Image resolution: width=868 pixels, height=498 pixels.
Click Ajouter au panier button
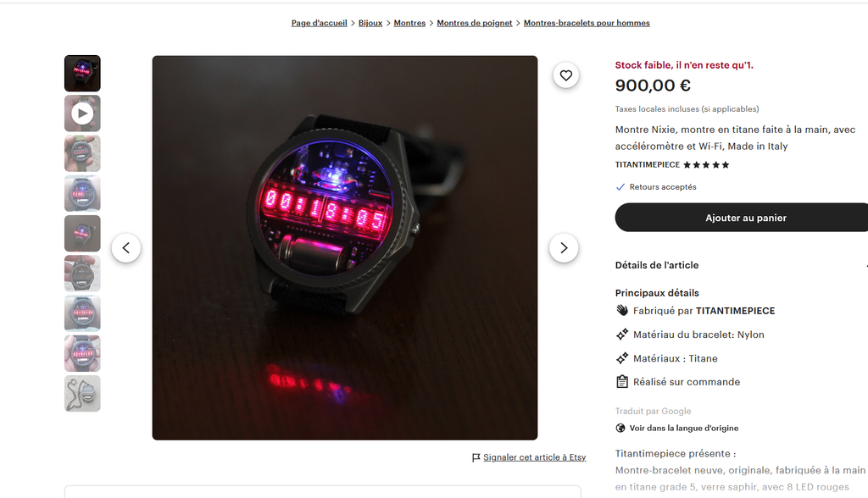(742, 218)
